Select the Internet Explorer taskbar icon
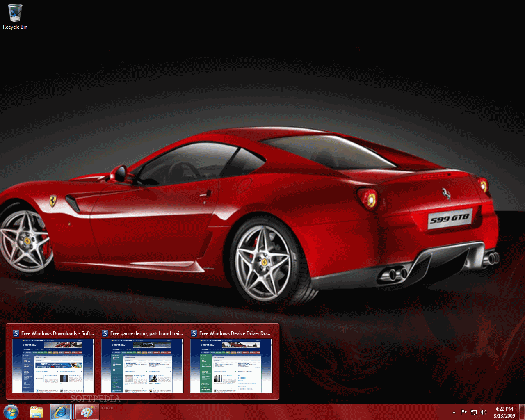The height and width of the screenshot is (420, 525). (x=61, y=412)
